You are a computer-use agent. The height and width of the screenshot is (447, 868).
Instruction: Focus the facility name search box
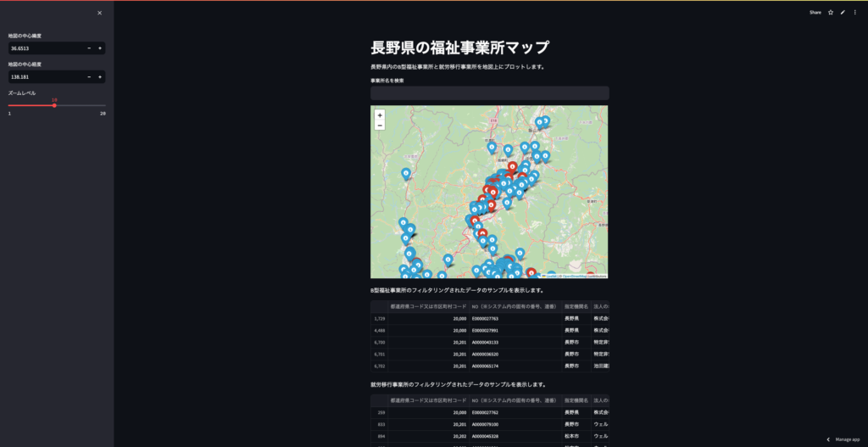489,93
